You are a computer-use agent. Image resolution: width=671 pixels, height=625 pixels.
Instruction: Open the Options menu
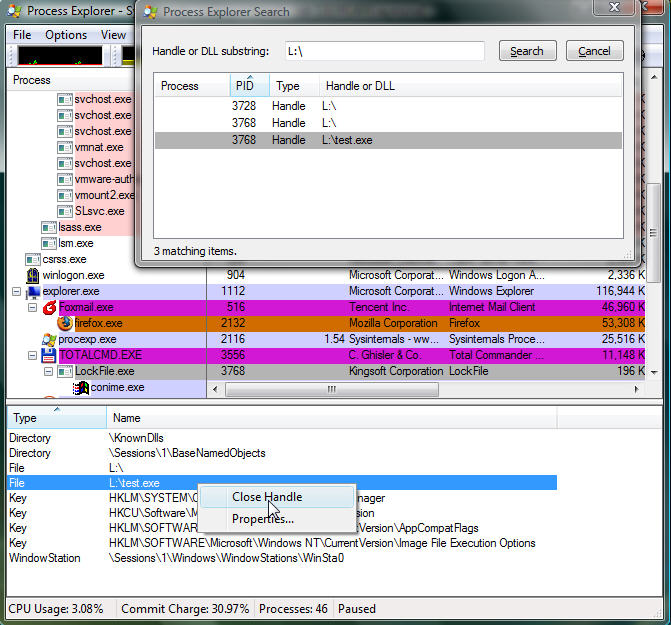(x=66, y=35)
